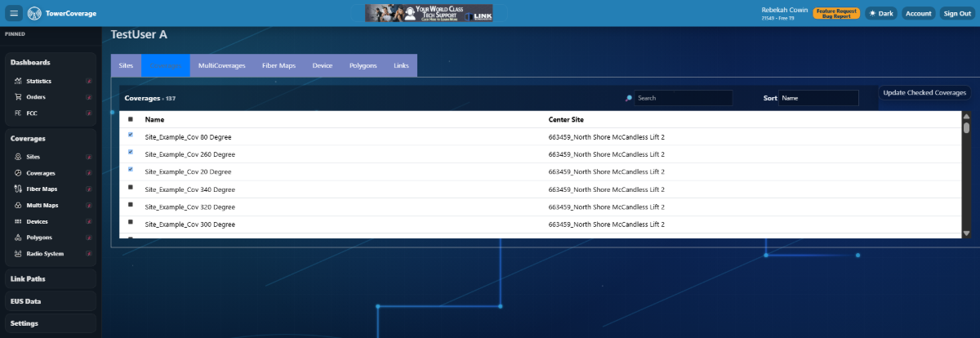Click the Sign Out button

957,13
